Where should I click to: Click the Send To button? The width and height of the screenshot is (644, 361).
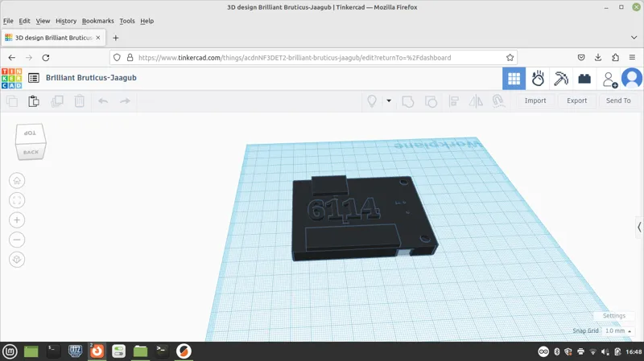(618, 101)
